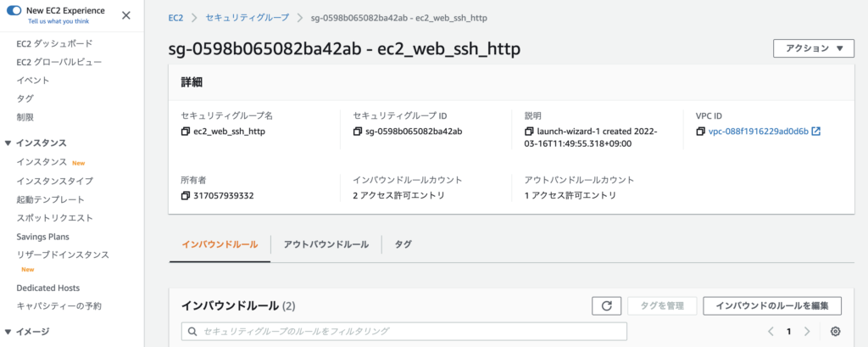Viewport: 868px width, 347px height.
Task: Open 起動テンプレート in the sidebar
Action: 50,199
